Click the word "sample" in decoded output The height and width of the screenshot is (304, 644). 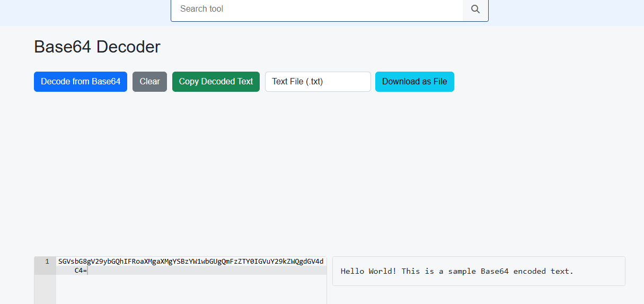(462, 271)
